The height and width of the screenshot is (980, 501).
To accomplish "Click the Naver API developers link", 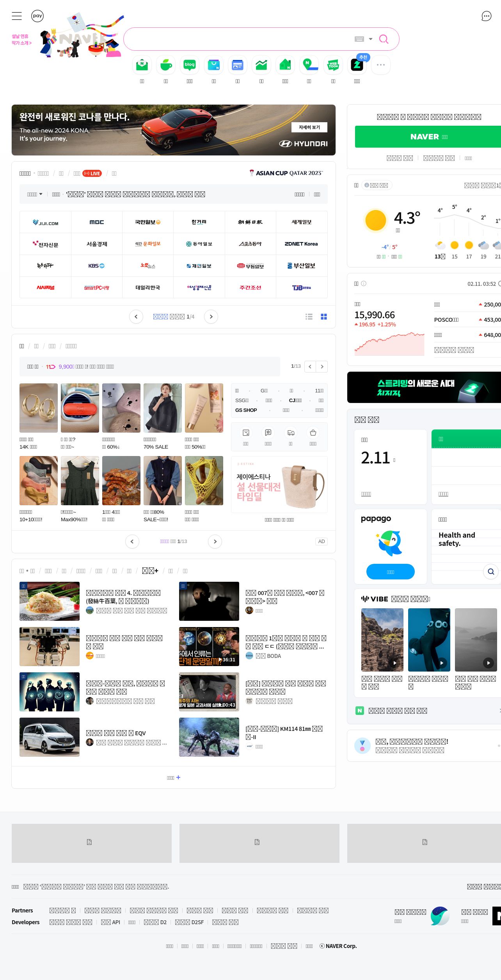I will 110,922.
